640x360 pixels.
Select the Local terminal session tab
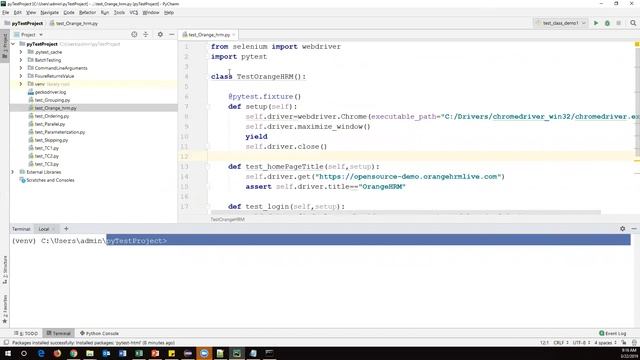coord(44,229)
